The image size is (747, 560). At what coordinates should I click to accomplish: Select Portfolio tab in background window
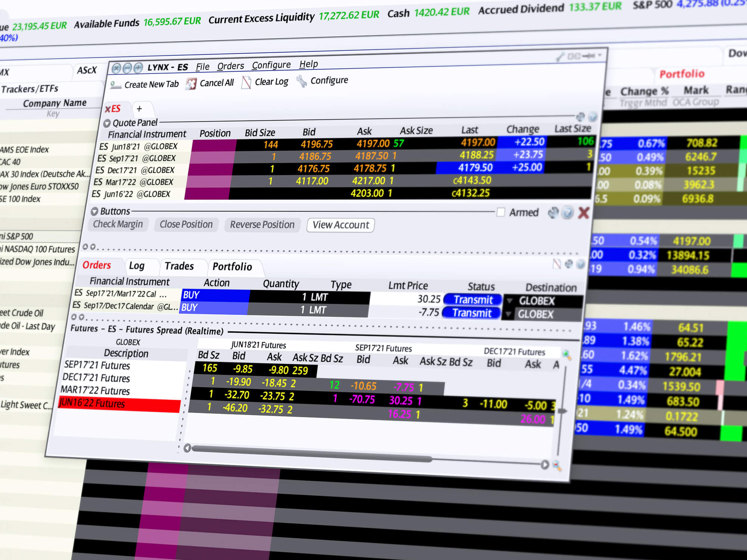(x=682, y=74)
